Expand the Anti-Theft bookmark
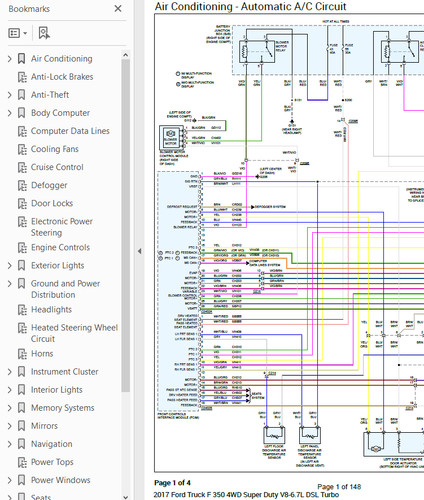The image size is (424, 500). coord(10,95)
